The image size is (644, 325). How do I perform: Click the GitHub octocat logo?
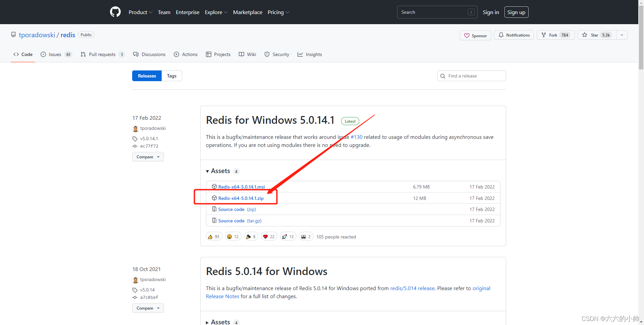coord(115,12)
